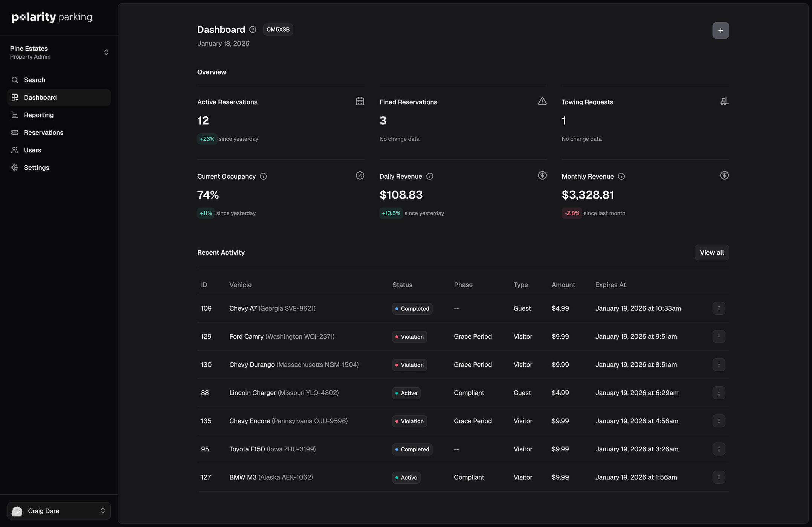The width and height of the screenshot is (812, 527).
Task: Click the help icon next to Dashboard title
Action: [252, 29]
